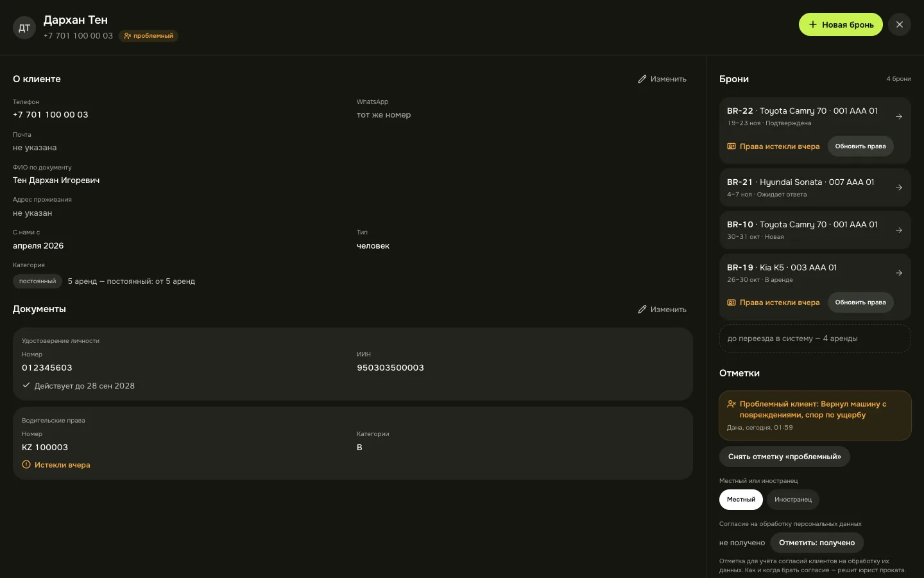Create a new booking with Новая бронь
Viewport: 924px width, 578px height.
point(841,24)
